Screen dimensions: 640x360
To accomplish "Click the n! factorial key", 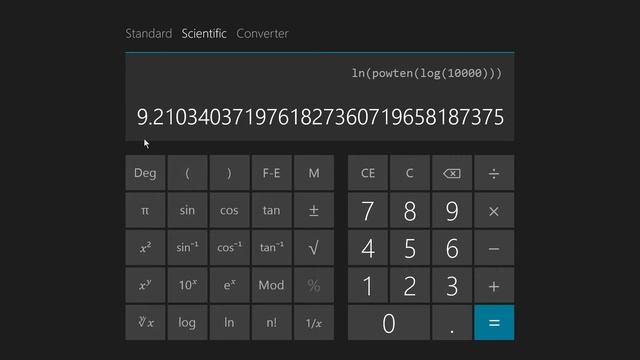I will point(271,322).
